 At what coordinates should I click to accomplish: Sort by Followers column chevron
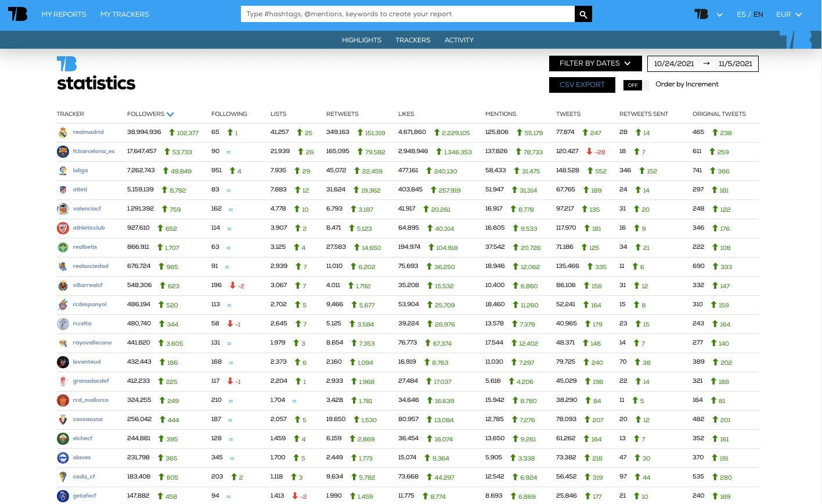point(170,114)
